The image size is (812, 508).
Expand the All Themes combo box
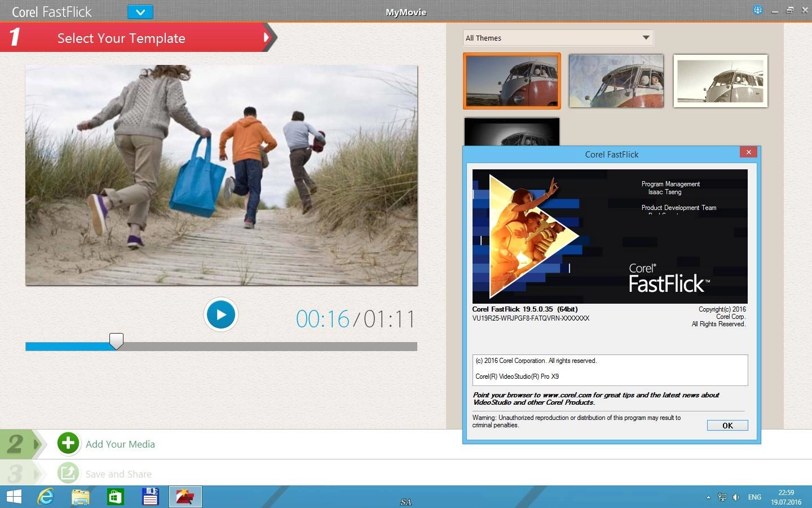click(558, 38)
